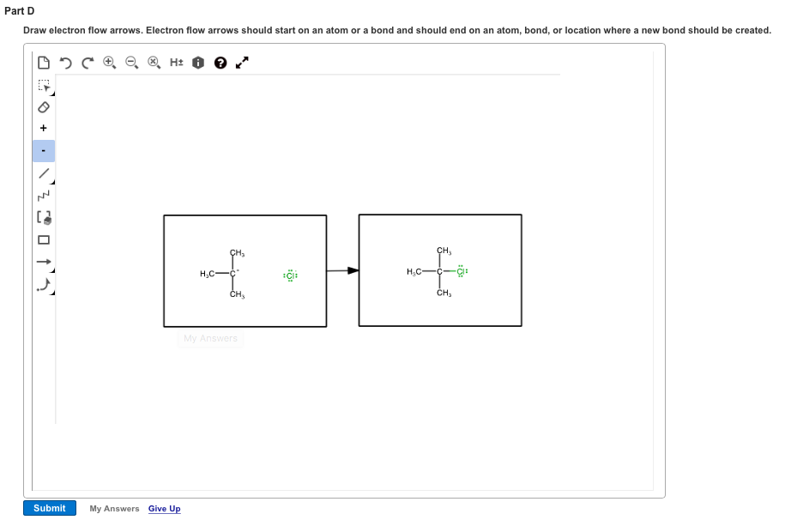785x532 pixels.
Task: Open the help question mark icon
Action: (220, 63)
